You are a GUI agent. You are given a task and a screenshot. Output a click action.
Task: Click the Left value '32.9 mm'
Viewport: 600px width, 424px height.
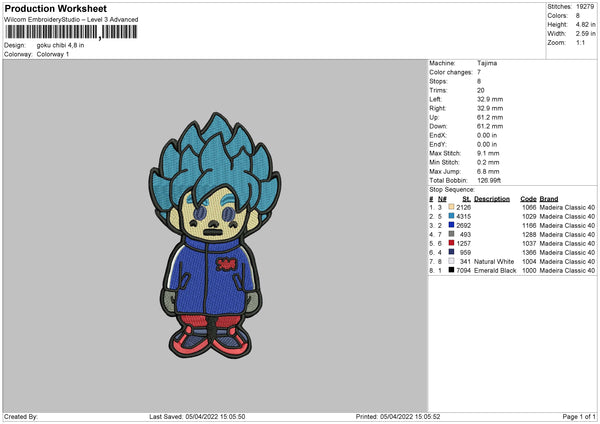click(490, 99)
